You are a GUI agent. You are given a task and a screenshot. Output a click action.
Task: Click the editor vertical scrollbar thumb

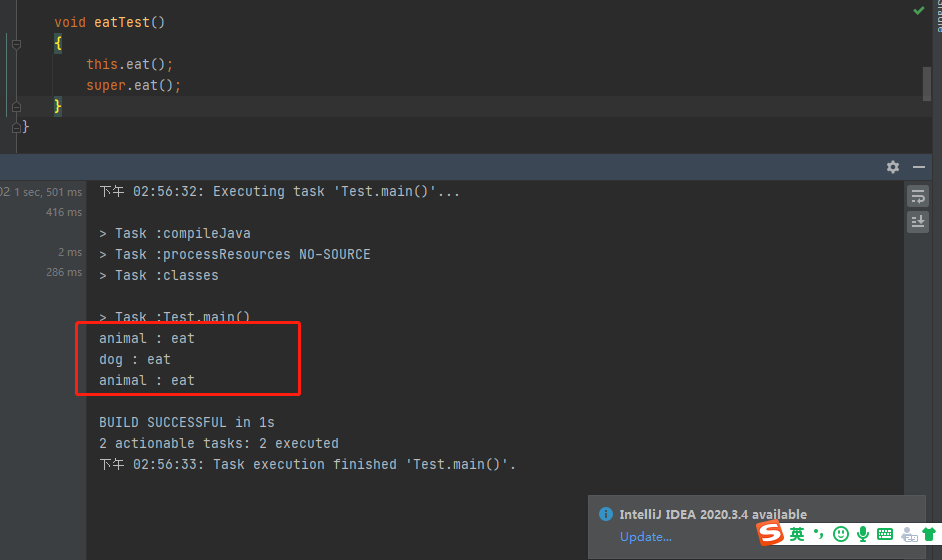point(926,84)
